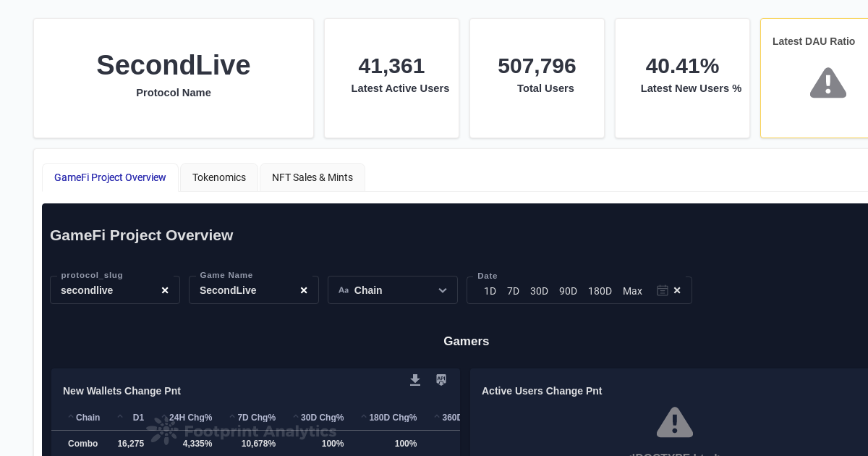Click the warning icon in Active Users Change Pnt

[675, 422]
